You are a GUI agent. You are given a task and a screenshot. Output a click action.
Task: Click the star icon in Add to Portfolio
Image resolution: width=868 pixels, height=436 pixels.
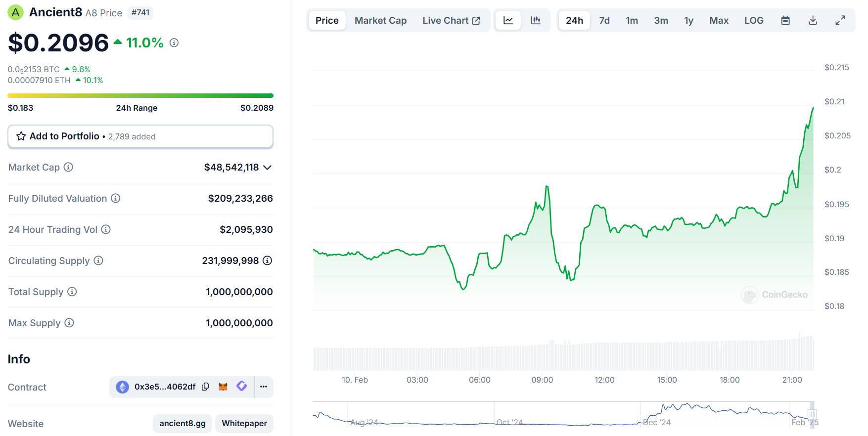coord(21,136)
